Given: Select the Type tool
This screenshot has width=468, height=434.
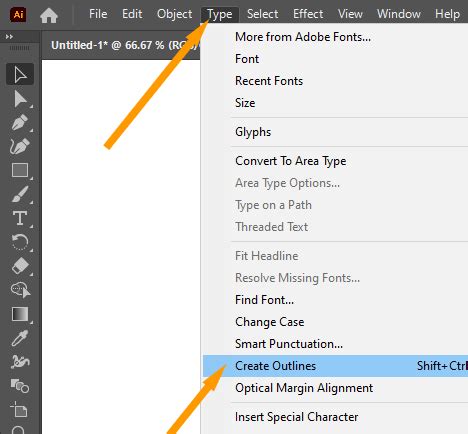Looking at the screenshot, I should coord(20,218).
